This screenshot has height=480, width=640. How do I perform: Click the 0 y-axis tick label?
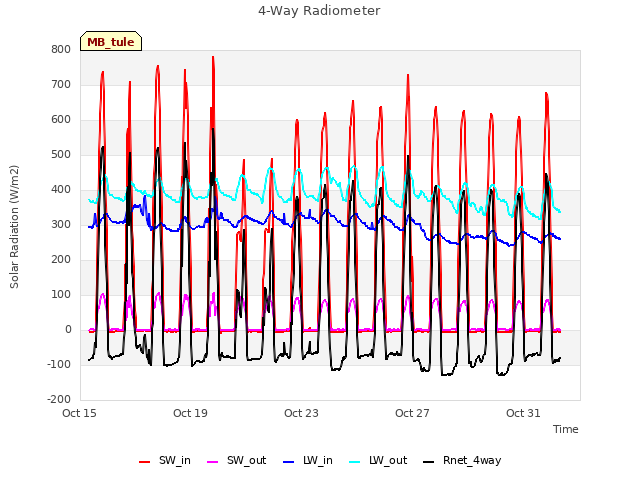click(68, 330)
